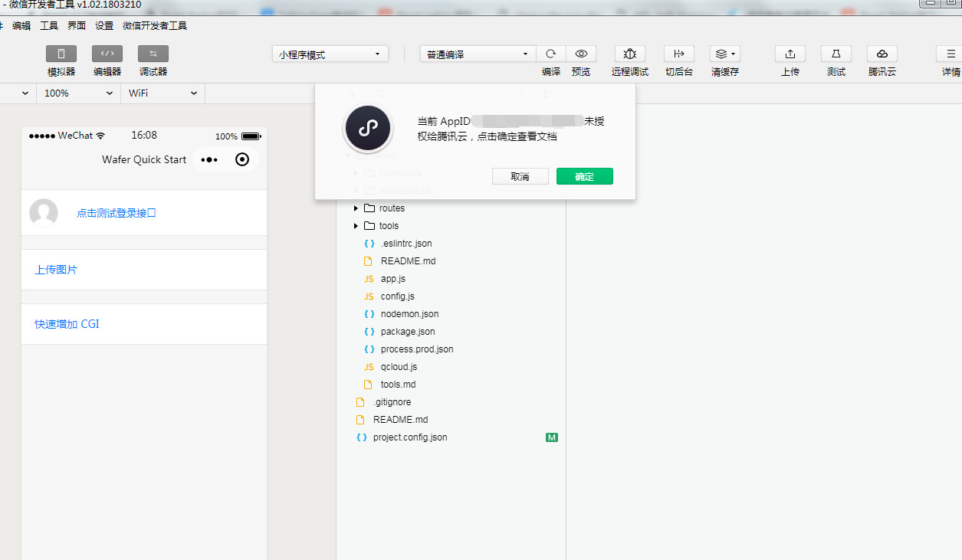
Task: Toggle the debugger panel button
Action: pos(153,54)
